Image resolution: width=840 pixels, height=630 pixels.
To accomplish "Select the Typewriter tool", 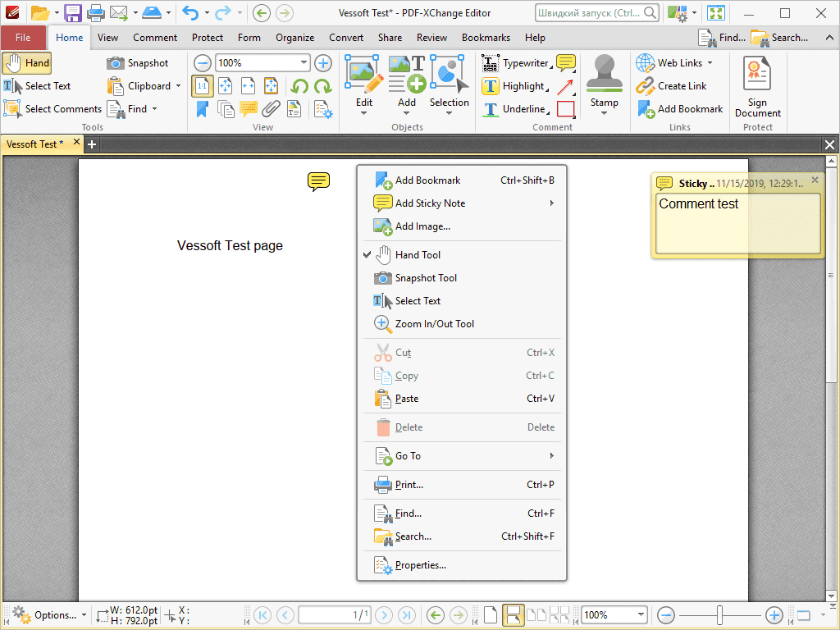I will pos(517,62).
